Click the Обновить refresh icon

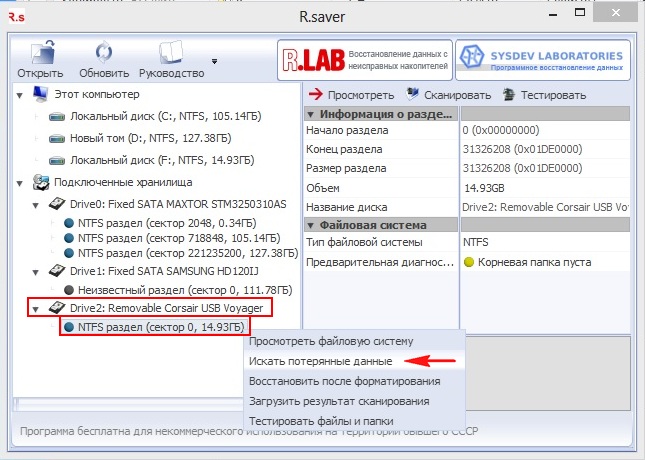pyautogui.click(x=103, y=54)
